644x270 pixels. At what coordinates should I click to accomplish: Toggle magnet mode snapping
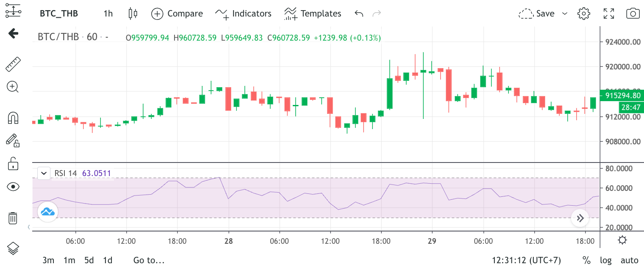pyautogui.click(x=13, y=118)
